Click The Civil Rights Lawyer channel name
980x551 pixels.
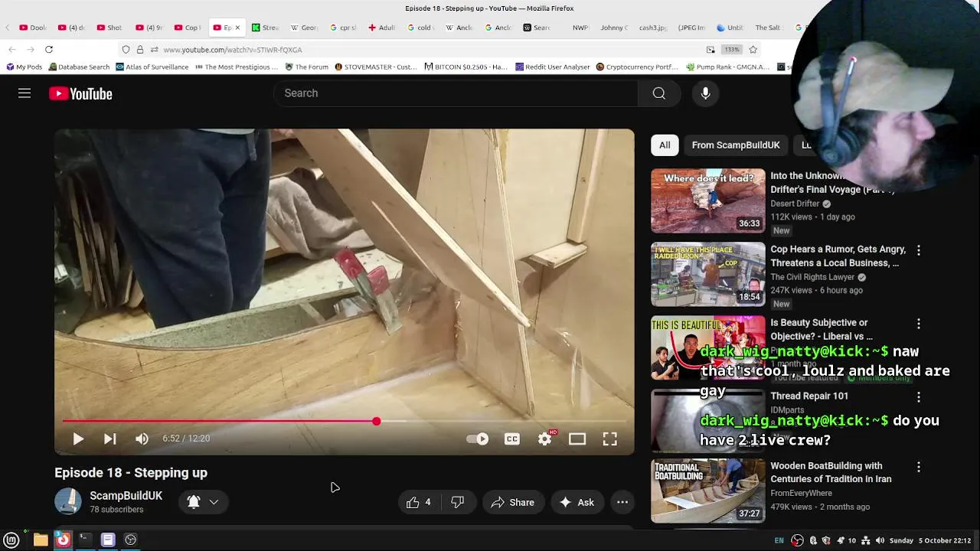(812, 277)
